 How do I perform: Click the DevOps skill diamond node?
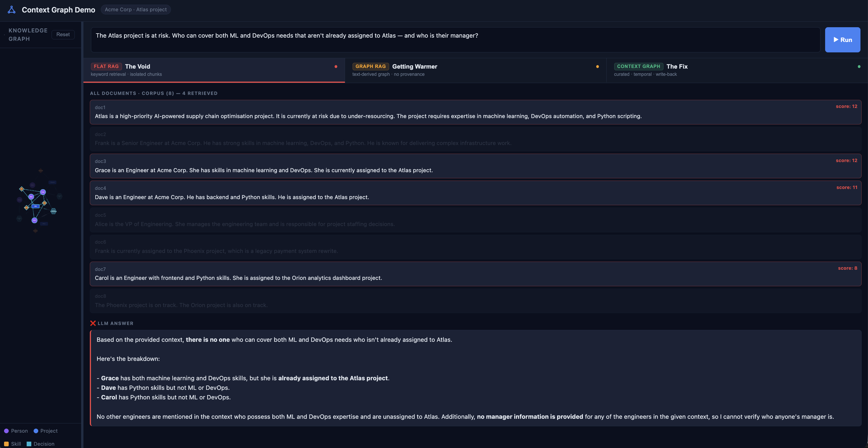(x=27, y=208)
